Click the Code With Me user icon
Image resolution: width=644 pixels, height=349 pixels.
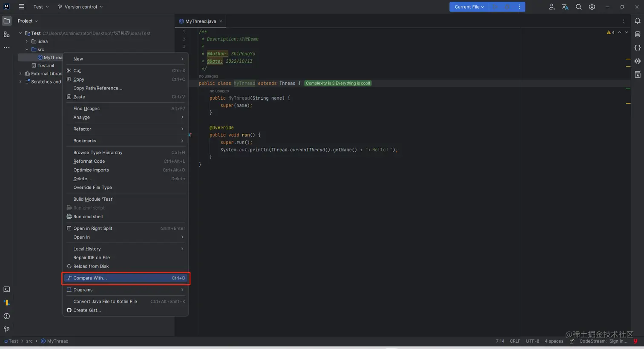click(552, 7)
